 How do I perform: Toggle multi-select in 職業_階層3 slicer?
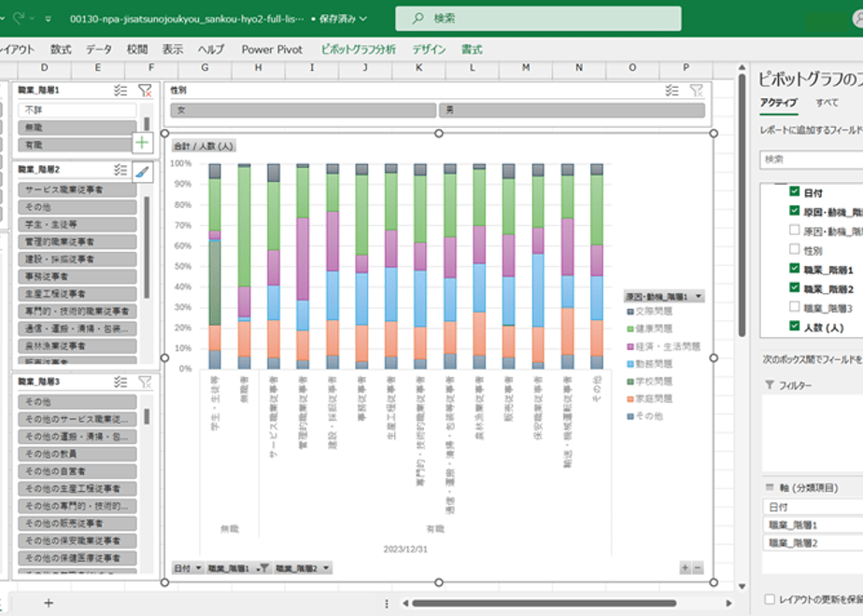(120, 382)
